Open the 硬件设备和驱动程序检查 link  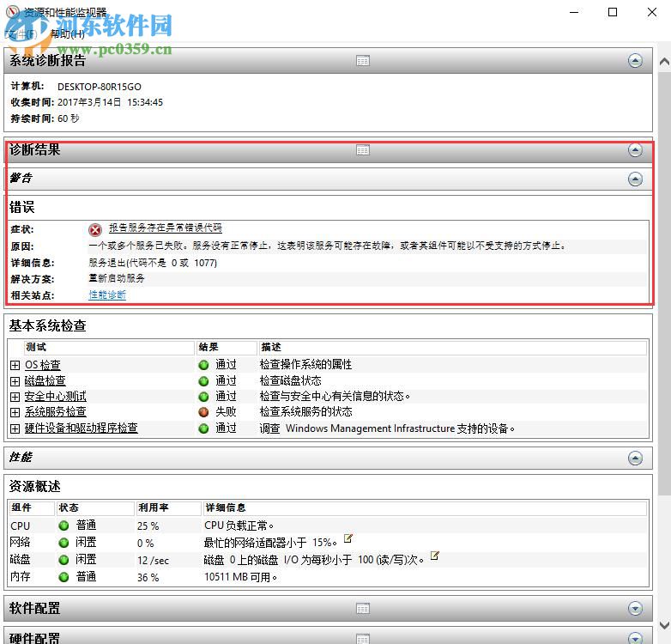(x=81, y=428)
